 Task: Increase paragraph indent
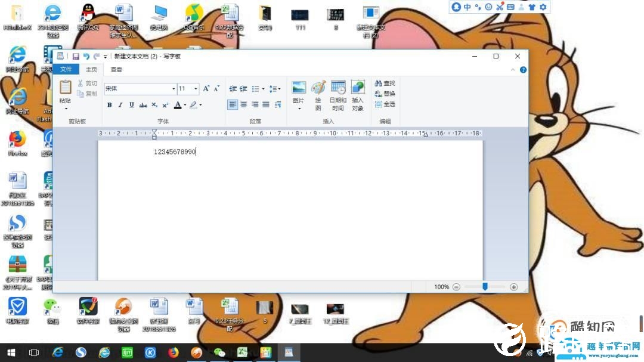pos(243,88)
